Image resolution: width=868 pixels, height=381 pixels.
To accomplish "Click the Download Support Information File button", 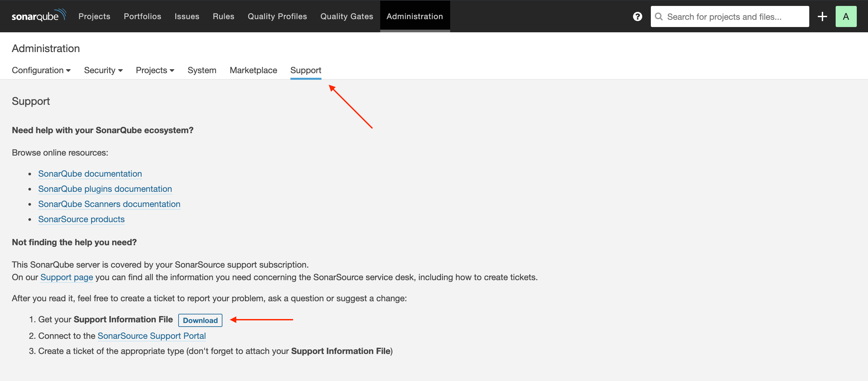I will (200, 320).
